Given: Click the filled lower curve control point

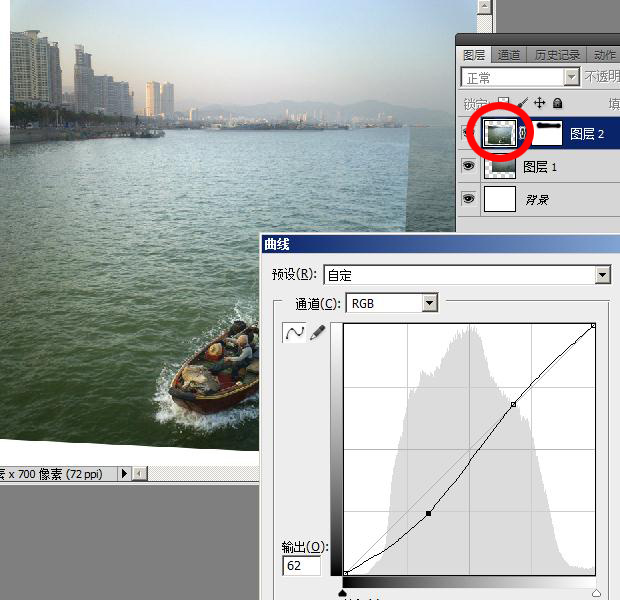Looking at the screenshot, I should coord(428,513).
